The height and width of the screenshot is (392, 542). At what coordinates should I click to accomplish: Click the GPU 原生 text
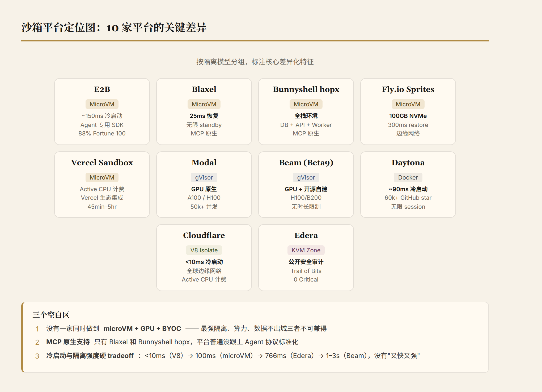[x=204, y=189]
